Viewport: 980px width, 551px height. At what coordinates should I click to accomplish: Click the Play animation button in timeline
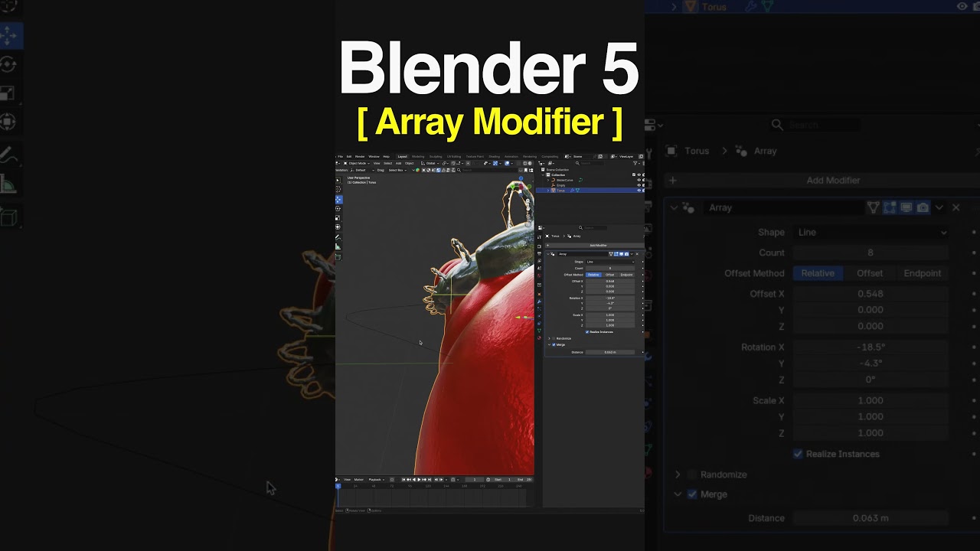tap(419, 480)
